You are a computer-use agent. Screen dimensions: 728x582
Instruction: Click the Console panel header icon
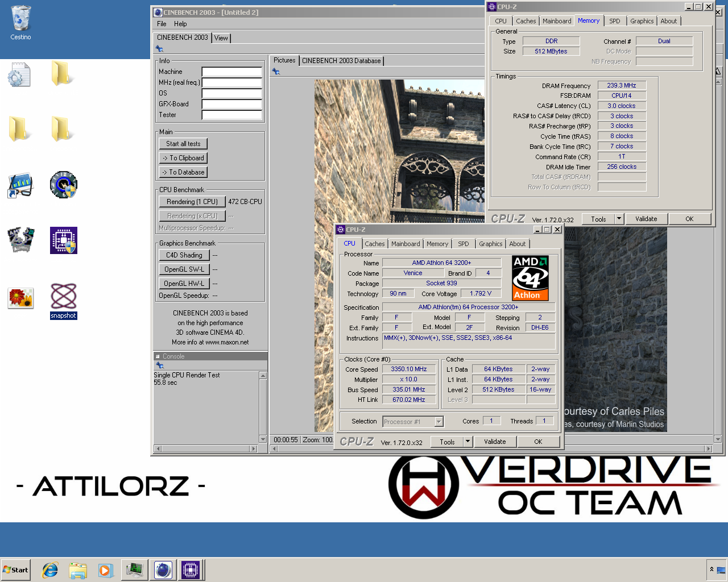point(158,356)
